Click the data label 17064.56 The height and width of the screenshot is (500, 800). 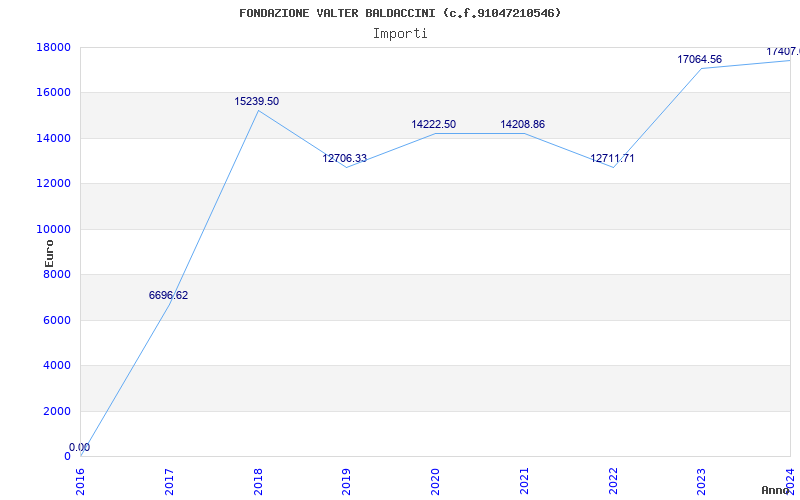[x=699, y=60]
